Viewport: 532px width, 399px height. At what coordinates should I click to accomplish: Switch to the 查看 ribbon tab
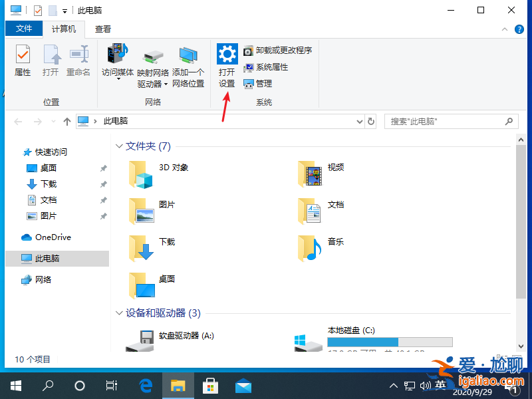click(104, 29)
